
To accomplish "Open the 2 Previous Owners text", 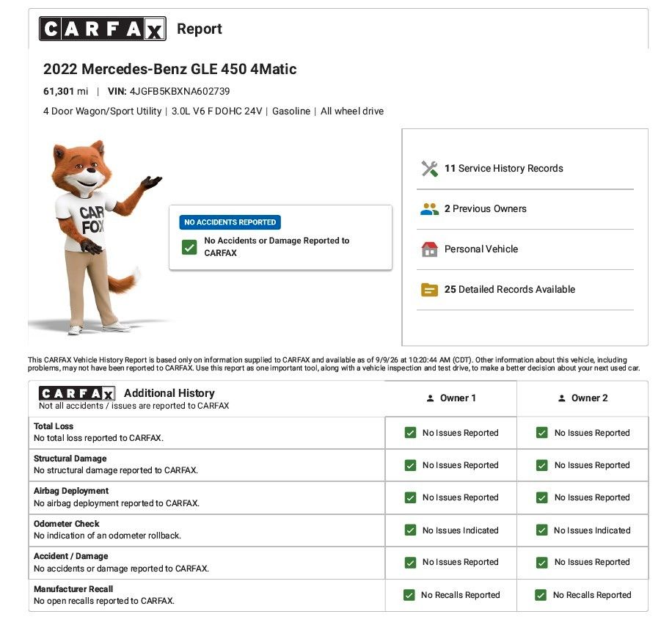I will tap(485, 208).
